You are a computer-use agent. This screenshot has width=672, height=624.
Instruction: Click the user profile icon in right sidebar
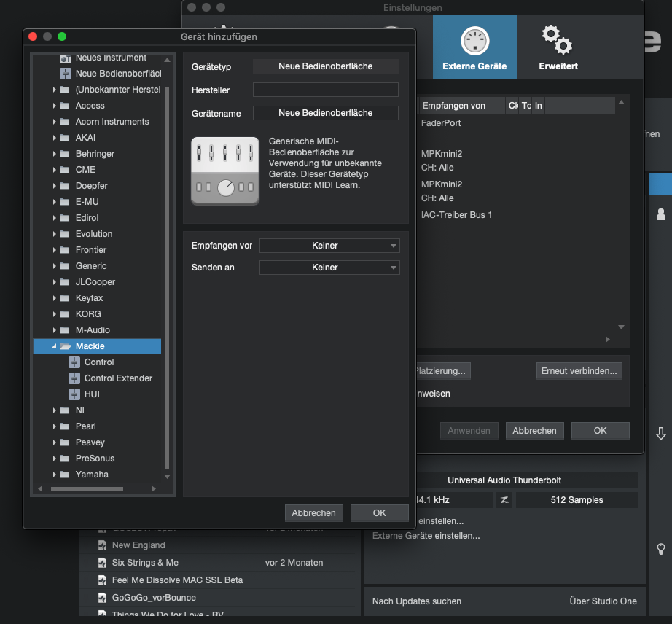[660, 214]
